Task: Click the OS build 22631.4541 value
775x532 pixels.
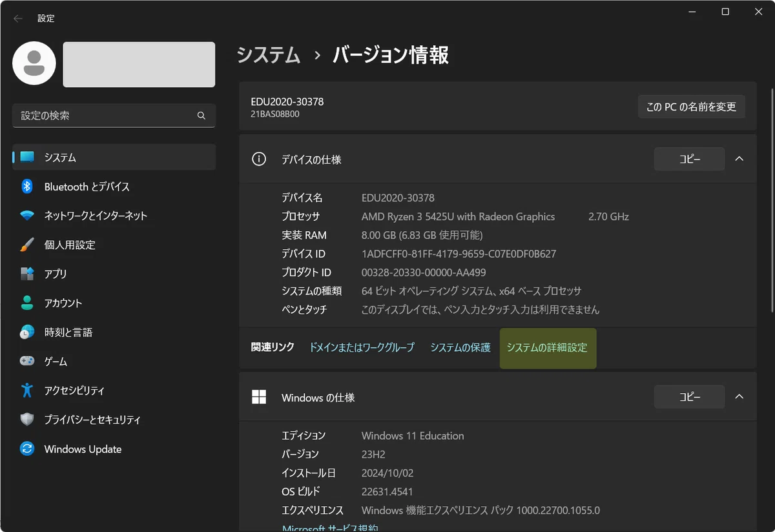Action: (387, 491)
